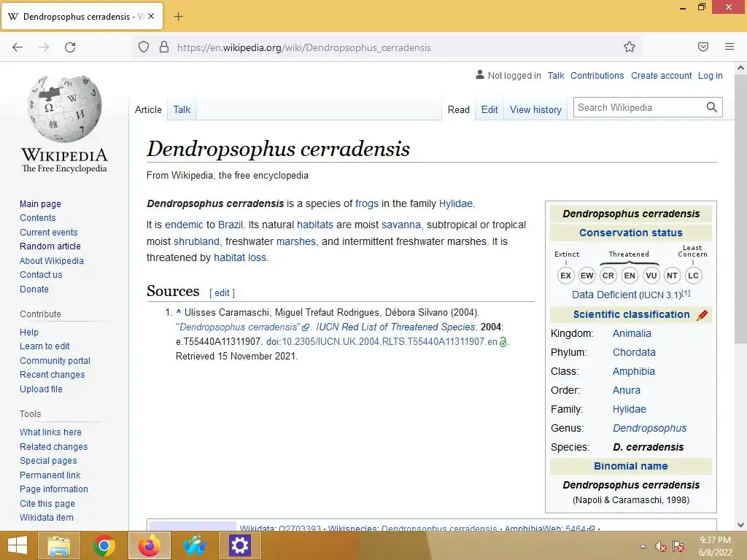The width and height of the screenshot is (747, 560).
Task: Select the Read tab
Action: click(x=458, y=109)
